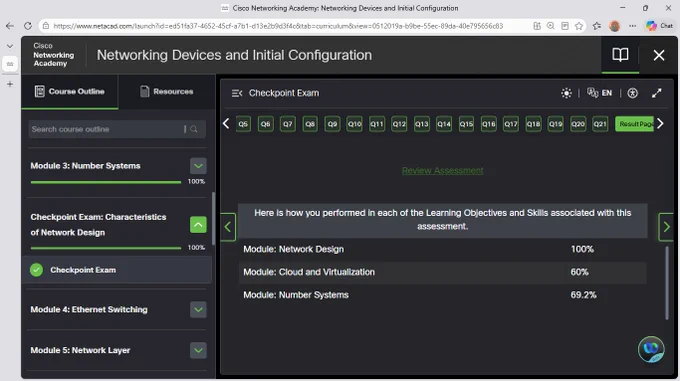This screenshot has width=680, height=381.
Task: Click Checkpoint Exam section progress bar
Action: click(x=106, y=248)
